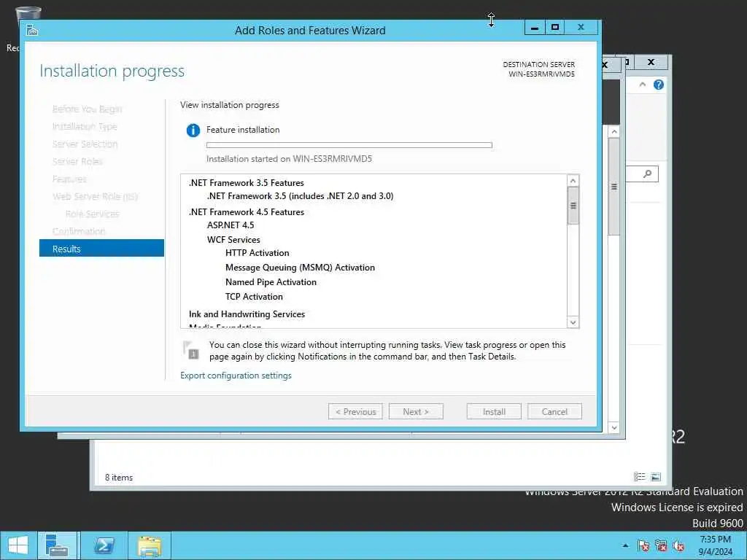Show hidden system tray icons

625,545
